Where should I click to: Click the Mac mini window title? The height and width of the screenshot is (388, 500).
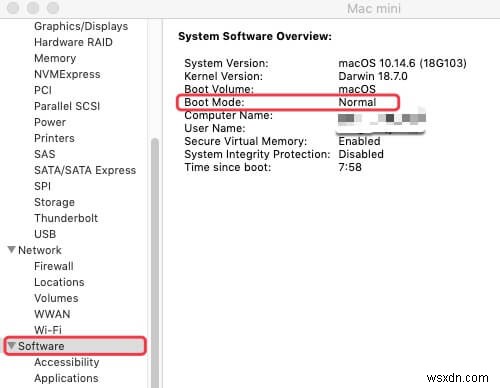[x=374, y=9]
